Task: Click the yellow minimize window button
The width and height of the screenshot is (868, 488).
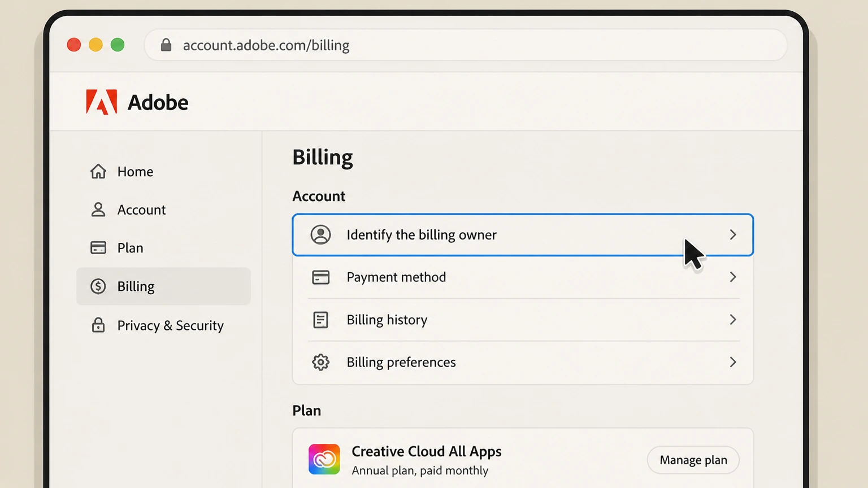Action: point(96,45)
